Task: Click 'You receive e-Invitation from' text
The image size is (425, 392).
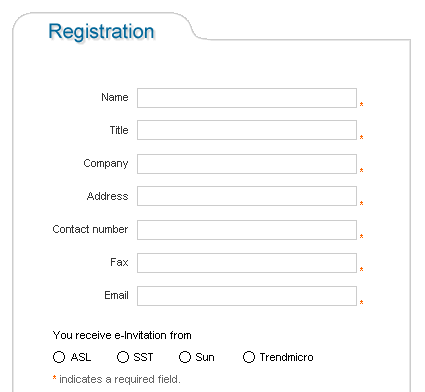Action: click(122, 335)
